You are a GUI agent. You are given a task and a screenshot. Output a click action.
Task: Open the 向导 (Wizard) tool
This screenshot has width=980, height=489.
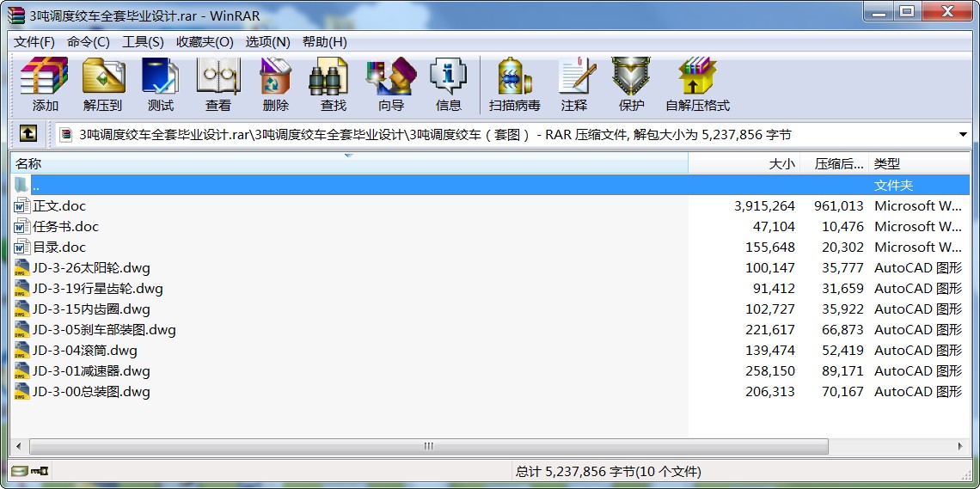pyautogui.click(x=390, y=84)
